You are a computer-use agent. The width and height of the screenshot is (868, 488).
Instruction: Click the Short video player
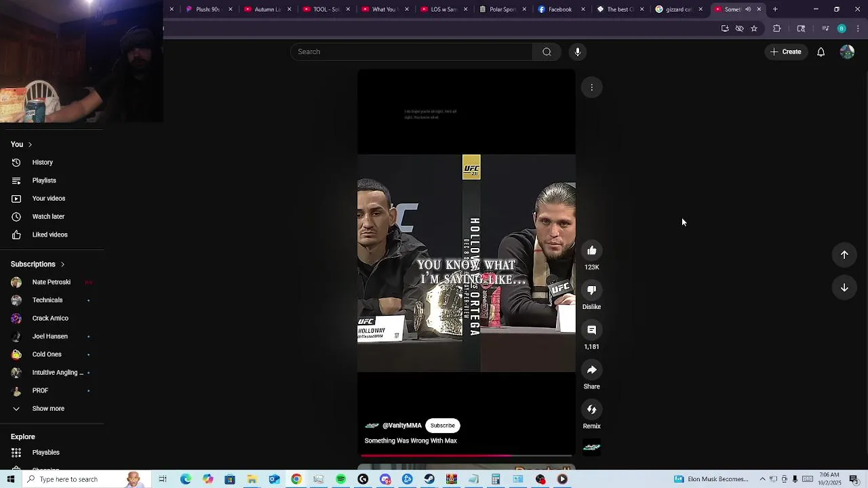pyautogui.click(x=467, y=264)
